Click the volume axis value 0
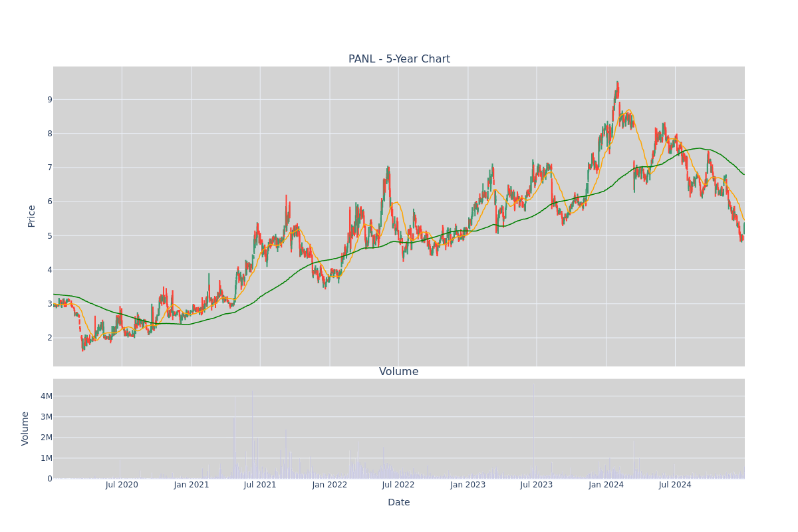 coord(50,479)
